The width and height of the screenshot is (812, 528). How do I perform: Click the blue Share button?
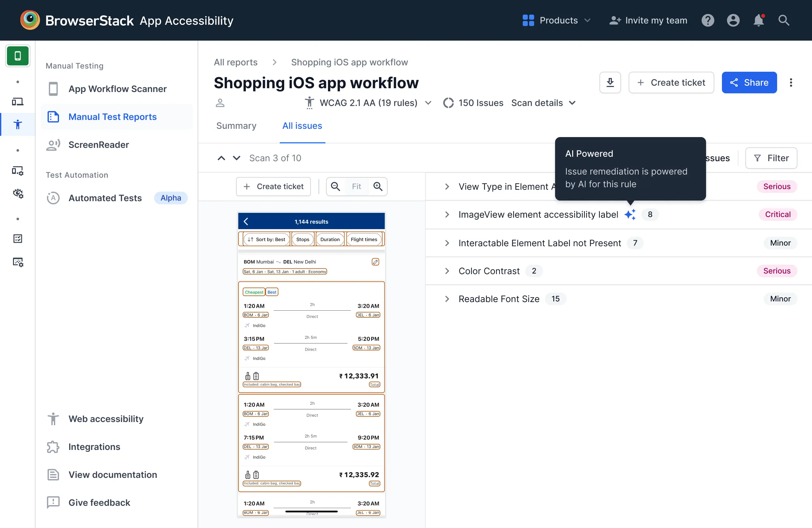[x=749, y=82]
